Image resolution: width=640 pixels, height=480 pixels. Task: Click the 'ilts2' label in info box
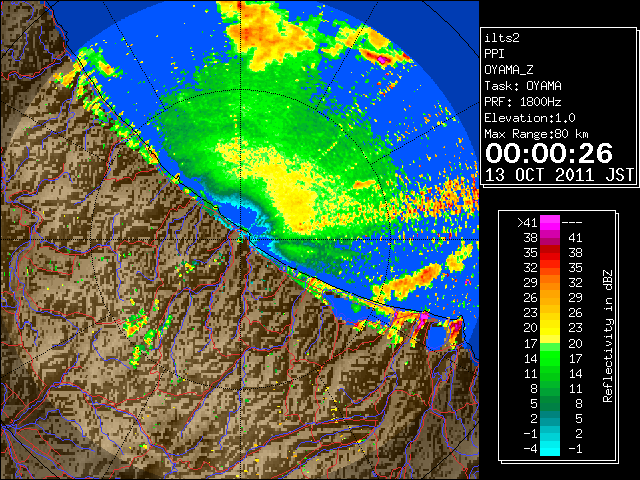tap(502, 38)
